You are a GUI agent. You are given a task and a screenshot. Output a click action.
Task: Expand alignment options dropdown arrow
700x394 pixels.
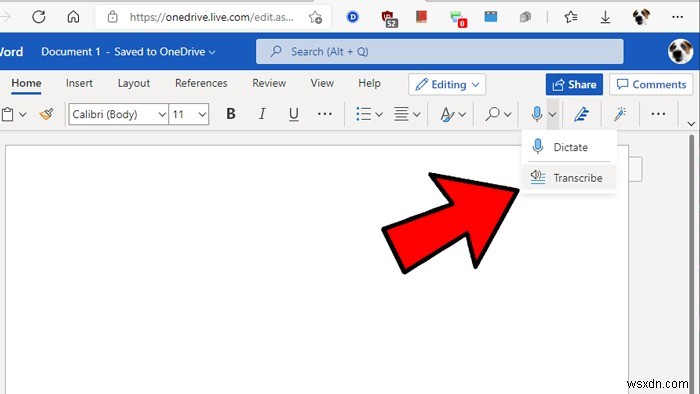pyautogui.click(x=417, y=115)
